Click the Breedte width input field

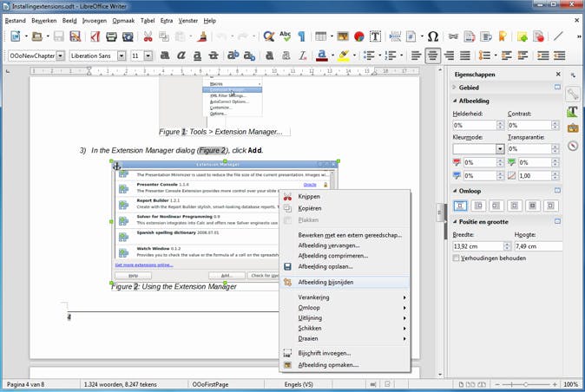coord(473,246)
